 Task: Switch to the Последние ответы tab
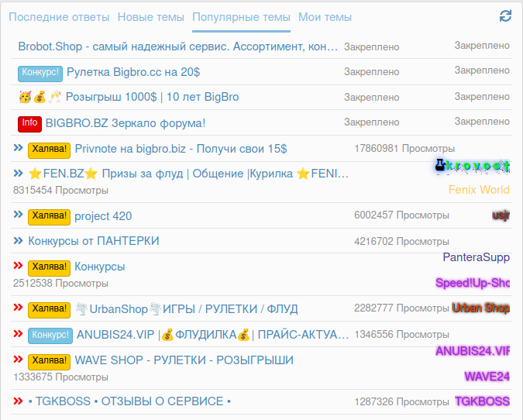59,17
